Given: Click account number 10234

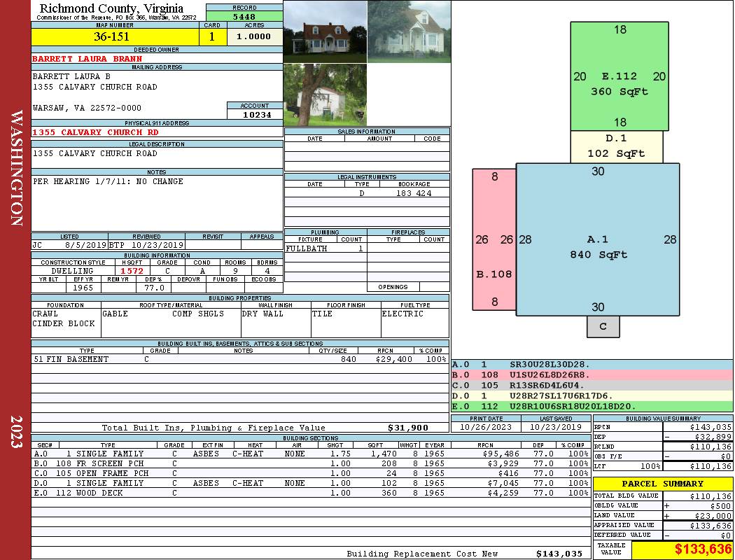Looking at the screenshot, I should (x=256, y=114).
